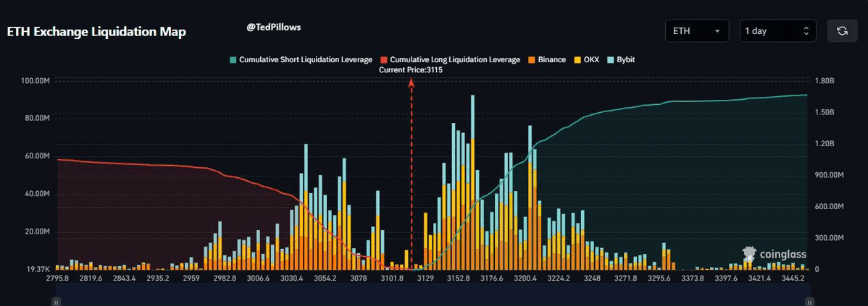Click the right zoom slider handle
Image resolution: width=868 pixels, height=306 pixels.
coord(808,302)
